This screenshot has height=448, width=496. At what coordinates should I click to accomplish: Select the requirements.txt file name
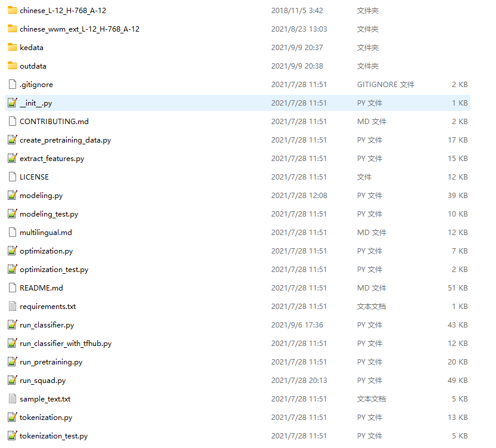[x=48, y=307]
